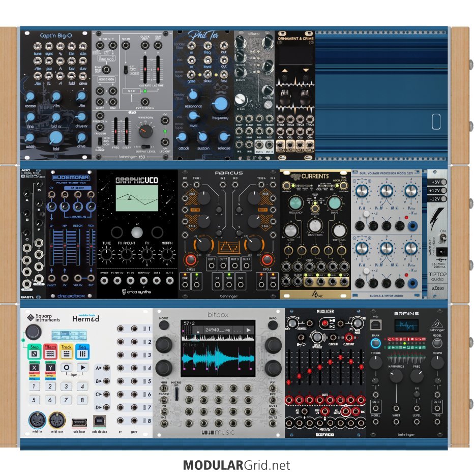Flip Behringer 150 EXT/LFO/NOISE source switch
The width and height of the screenshot is (474, 476).
pyautogui.click(x=125, y=70)
